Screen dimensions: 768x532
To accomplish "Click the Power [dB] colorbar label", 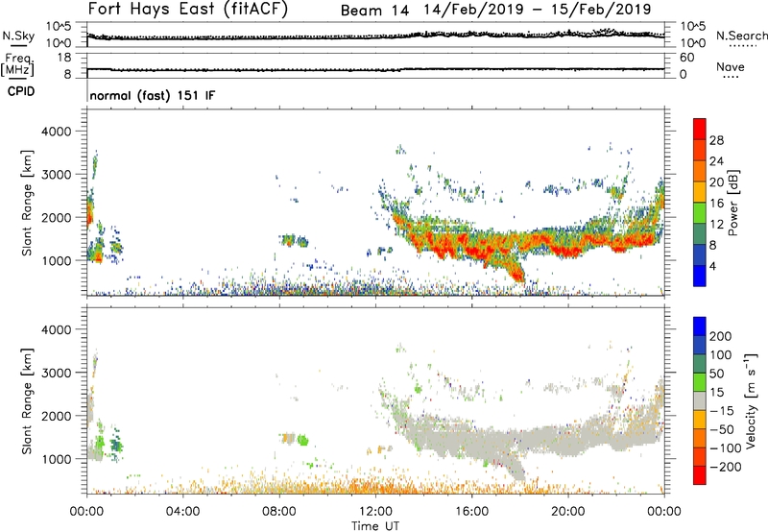I will 732,204.
